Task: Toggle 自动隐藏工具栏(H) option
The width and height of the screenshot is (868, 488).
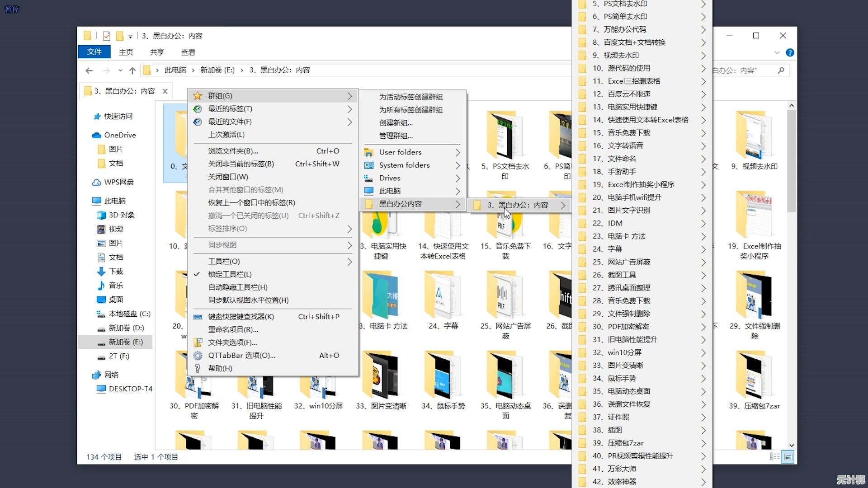Action: (238, 287)
